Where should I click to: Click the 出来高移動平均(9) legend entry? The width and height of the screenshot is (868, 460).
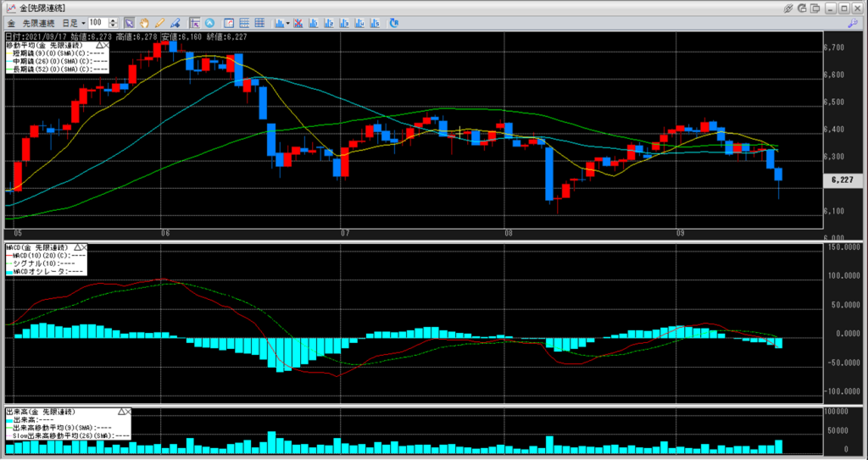point(58,428)
